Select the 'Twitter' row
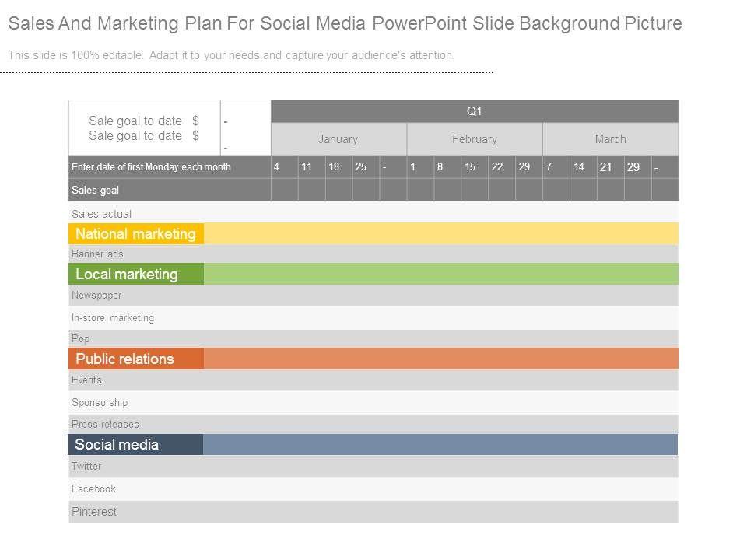Screen dimensions: 747x560 coord(373,466)
